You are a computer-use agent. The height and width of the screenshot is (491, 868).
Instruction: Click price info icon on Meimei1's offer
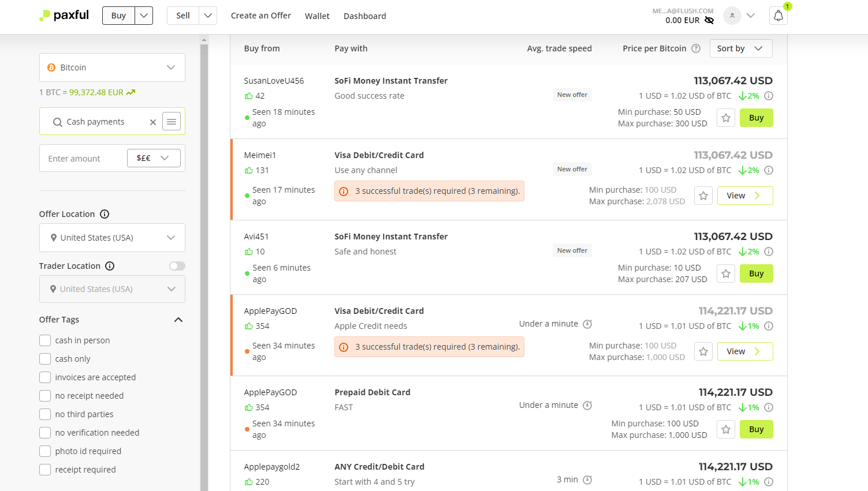769,170
